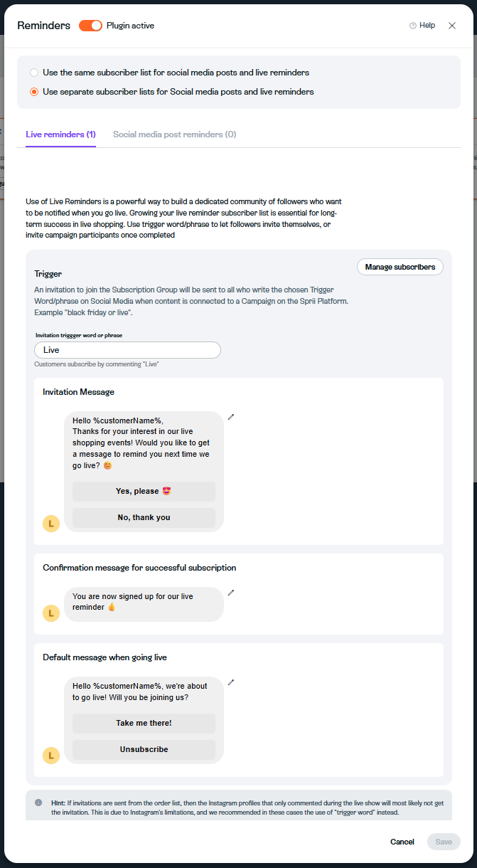Toggle the Plugin active switch
Viewport: 477px width, 868px height.
(91, 26)
